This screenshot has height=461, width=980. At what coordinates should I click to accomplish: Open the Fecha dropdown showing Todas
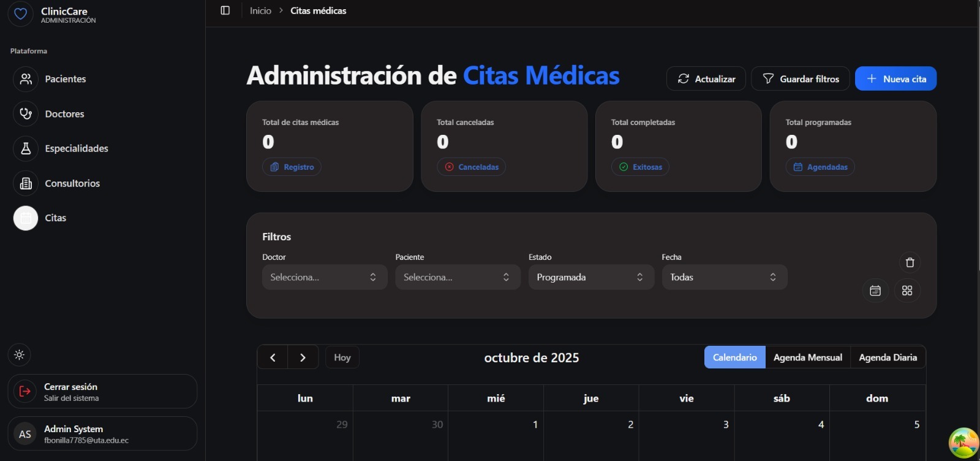pos(725,277)
